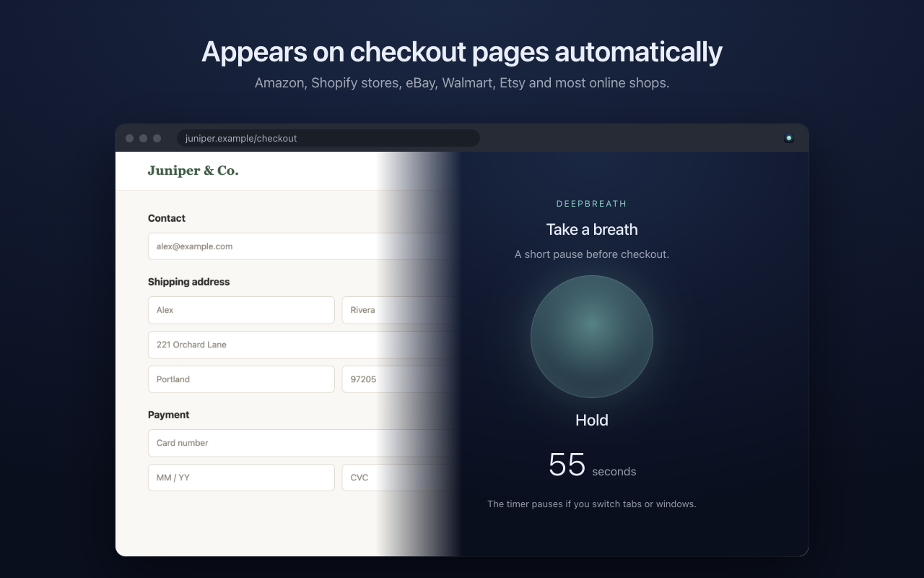This screenshot has width=924, height=578.
Task: Click the DeepBreath extension icon in browser toolbar
Action: pos(789,138)
